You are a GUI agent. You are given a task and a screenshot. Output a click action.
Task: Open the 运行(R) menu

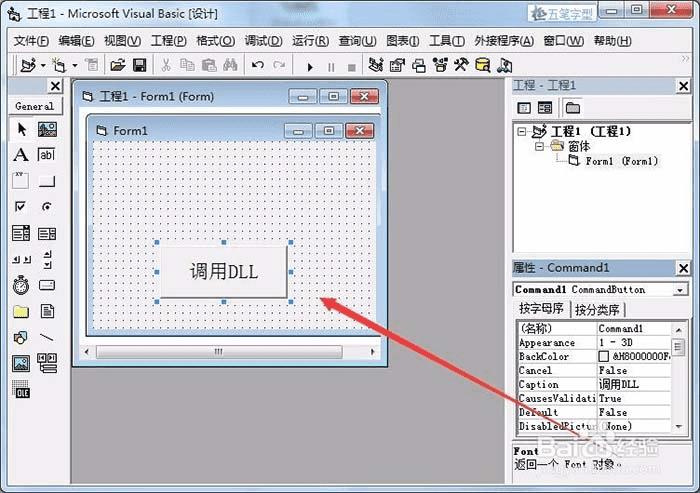click(310, 41)
